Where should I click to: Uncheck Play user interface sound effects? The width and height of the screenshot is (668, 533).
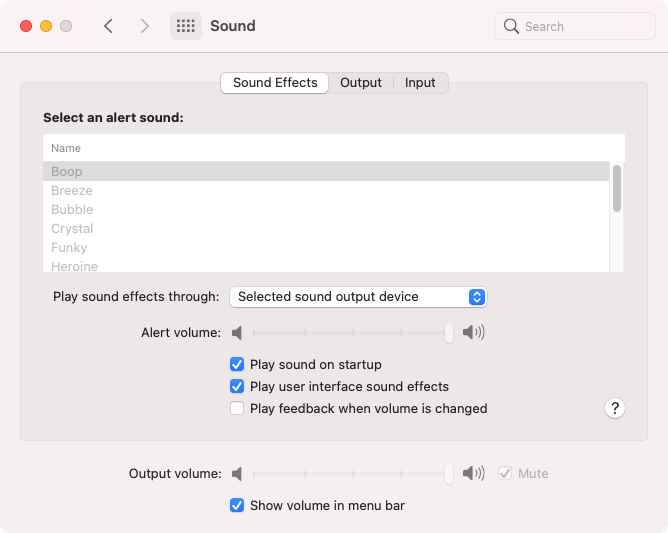coord(237,386)
